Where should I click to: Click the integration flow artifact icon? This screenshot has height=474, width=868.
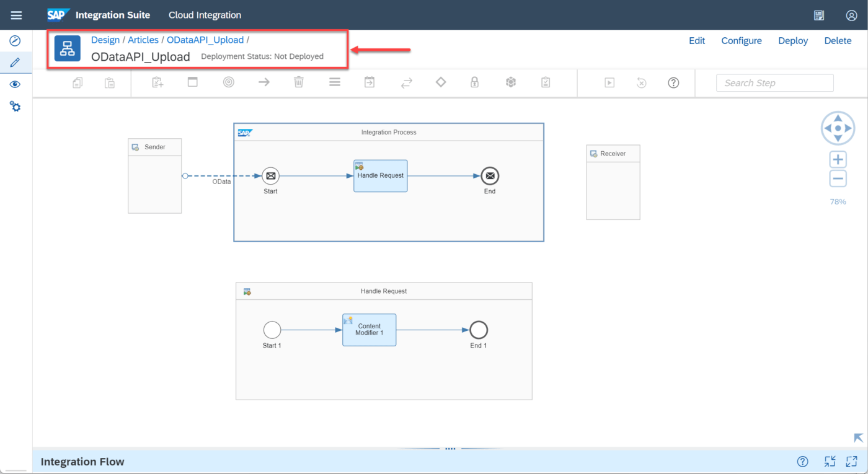coord(68,48)
